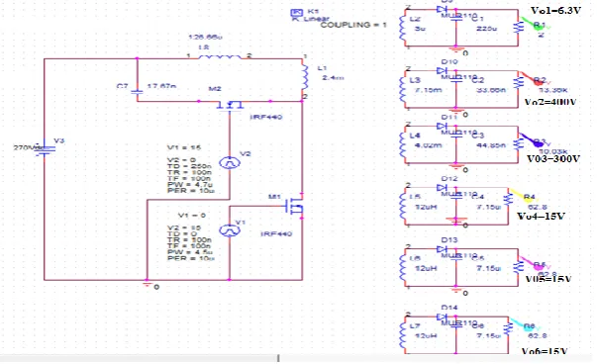Select the '12uH' value of L7

point(426,336)
